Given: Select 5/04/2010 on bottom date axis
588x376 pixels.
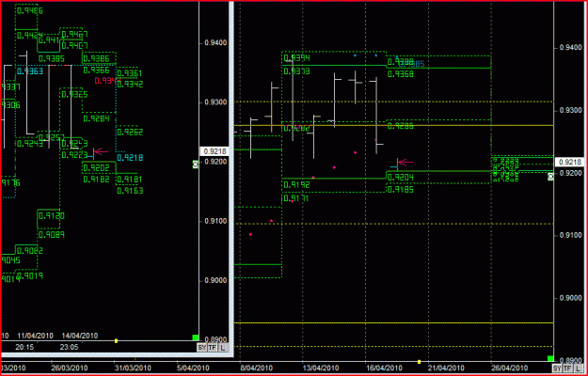Looking at the screenshot, I should [193, 368].
